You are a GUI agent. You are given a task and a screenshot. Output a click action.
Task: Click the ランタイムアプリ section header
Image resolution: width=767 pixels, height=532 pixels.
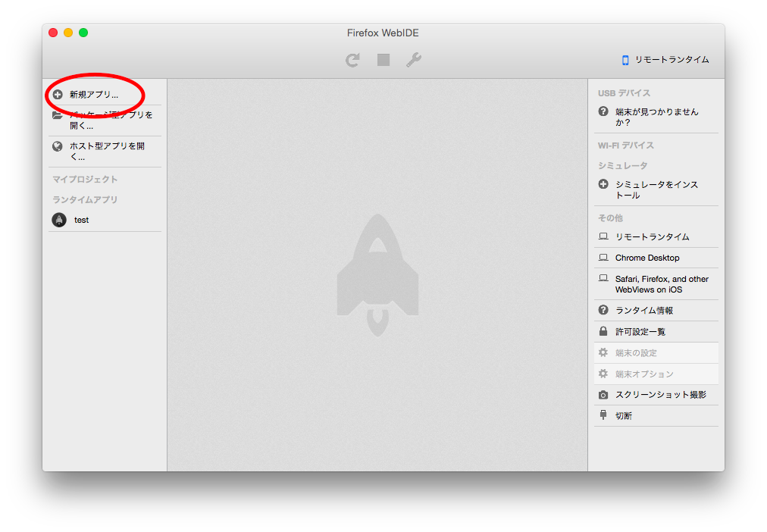pyautogui.click(x=85, y=199)
